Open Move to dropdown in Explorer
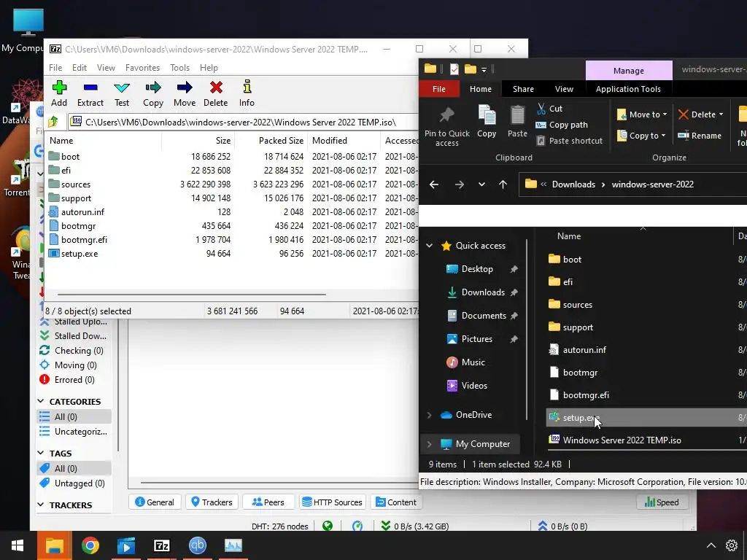Image resolution: width=747 pixels, height=560 pixels. tap(642, 114)
